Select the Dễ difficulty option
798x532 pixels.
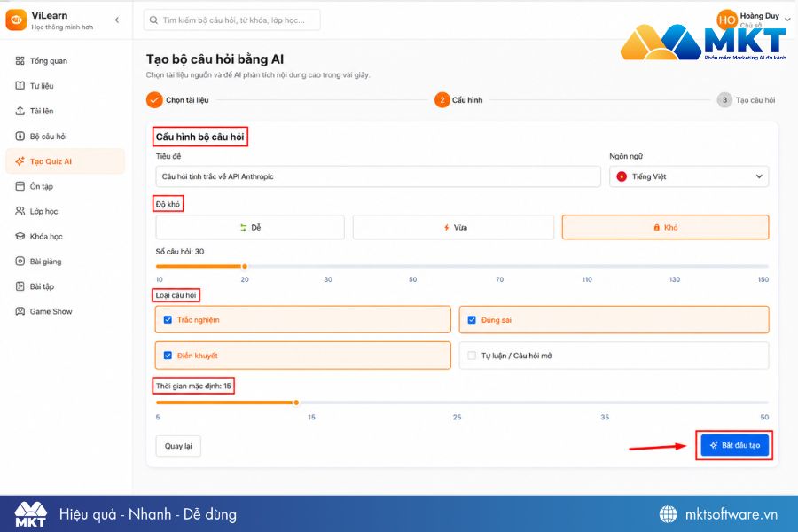point(250,228)
